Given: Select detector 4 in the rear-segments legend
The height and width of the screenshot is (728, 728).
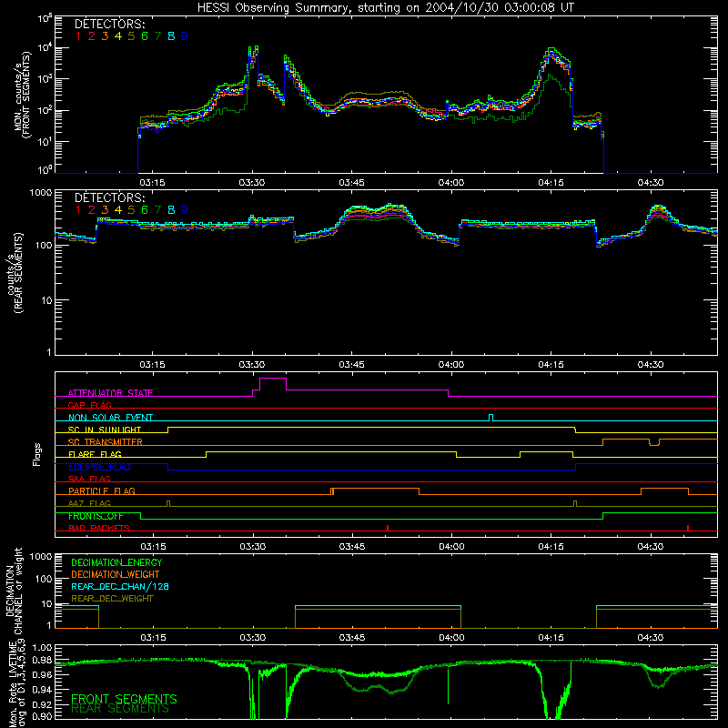Looking at the screenshot, I should pos(118,210).
